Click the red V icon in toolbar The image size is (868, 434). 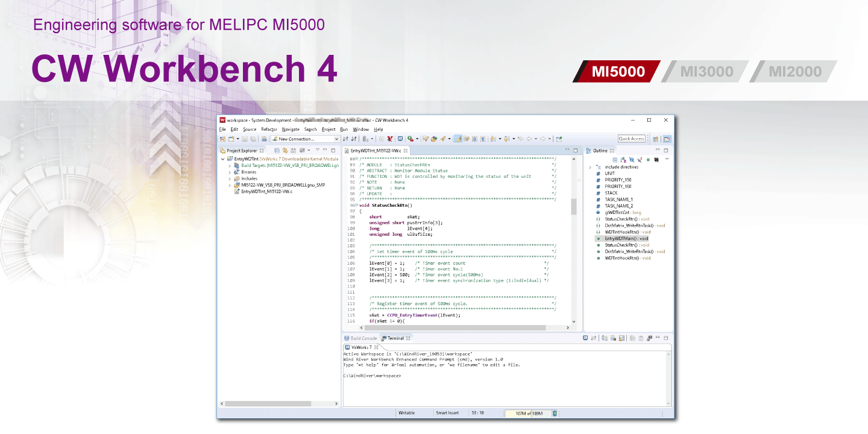[390, 139]
